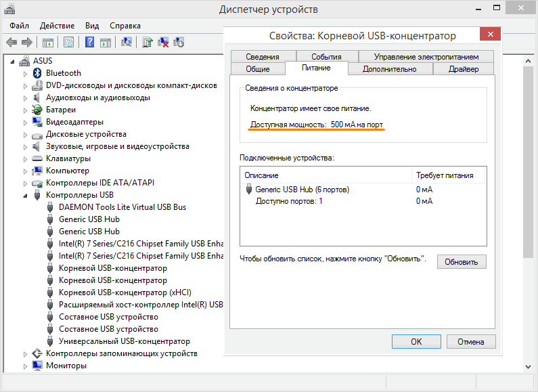This screenshot has height=392, width=538.
Task: Expand the Компьютер node arrow
Action: pos(25,171)
